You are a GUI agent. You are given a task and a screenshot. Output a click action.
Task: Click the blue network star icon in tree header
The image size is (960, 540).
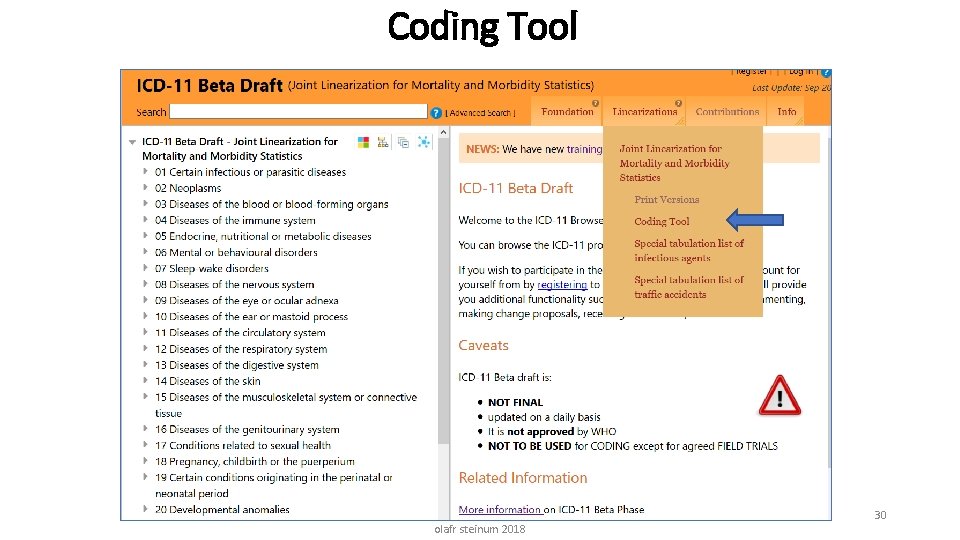(x=424, y=142)
